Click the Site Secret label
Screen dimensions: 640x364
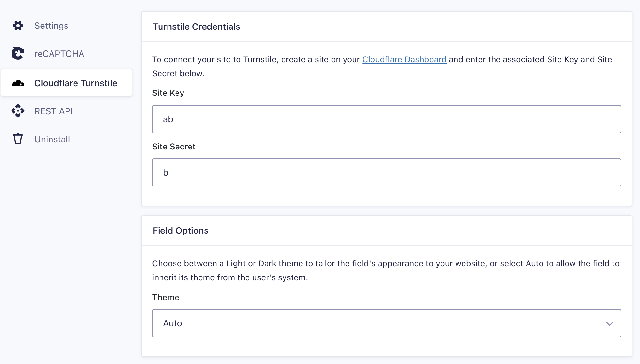click(174, 146)
